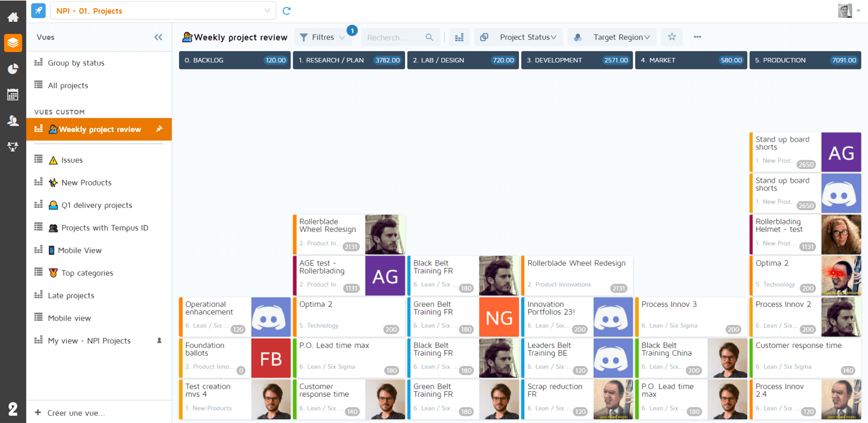The width and height of the screenshot is (868, 423).
Task: Click the refresh icon beside project selector
Action: point(286,11)
